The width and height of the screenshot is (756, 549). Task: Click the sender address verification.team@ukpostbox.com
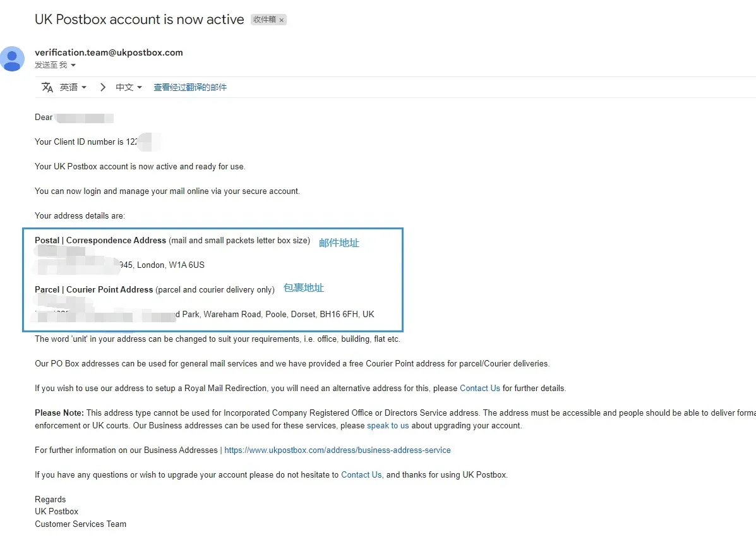pyautogui.click(x=109, y=52)
